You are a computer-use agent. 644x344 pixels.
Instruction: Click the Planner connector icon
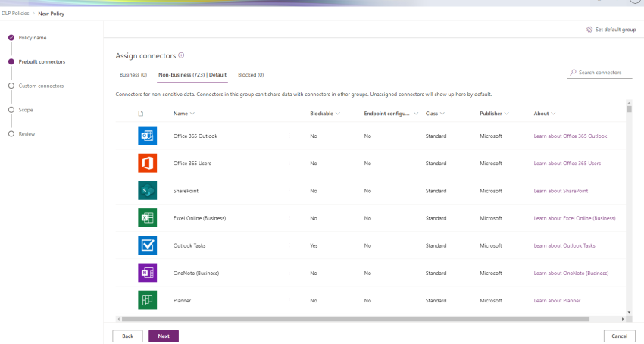(147, 301)
